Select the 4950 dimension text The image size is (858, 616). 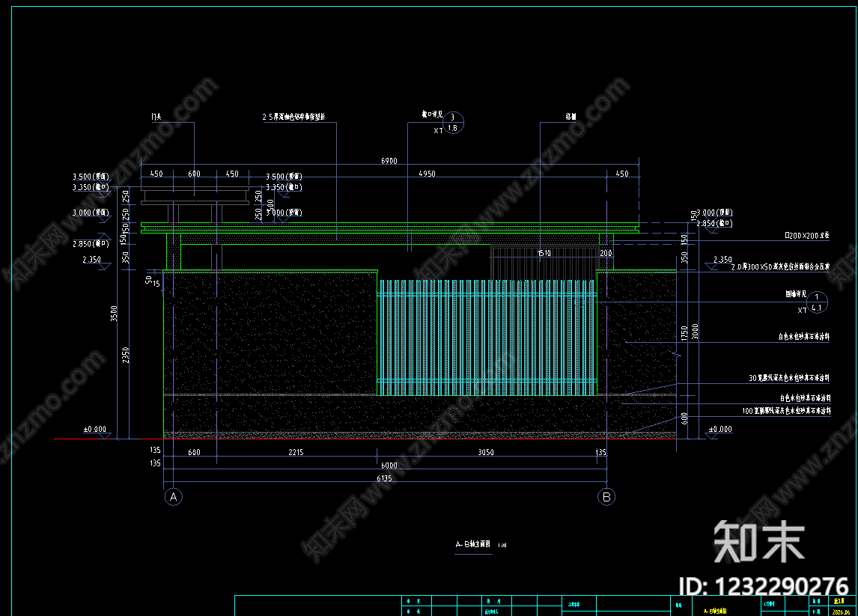click(x=427, y=174)
